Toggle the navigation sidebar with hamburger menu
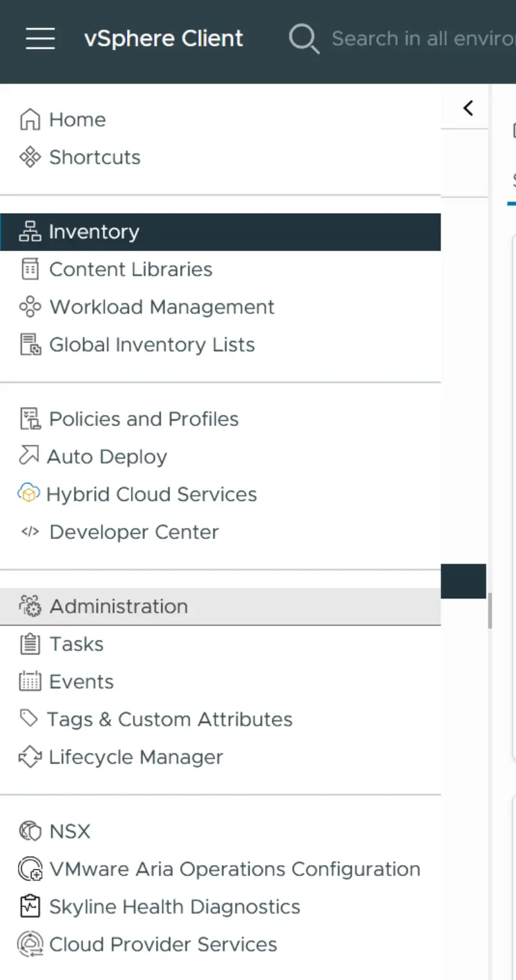The height and width of the screenshot is (980, 516). tap(40, 38)
